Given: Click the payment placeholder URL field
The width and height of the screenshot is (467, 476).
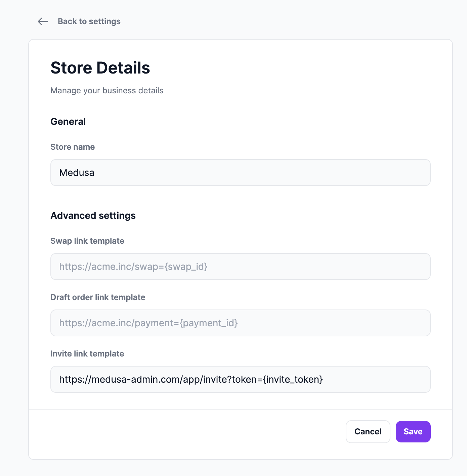Looking at the screenshot, I should (x=148, y=323).
